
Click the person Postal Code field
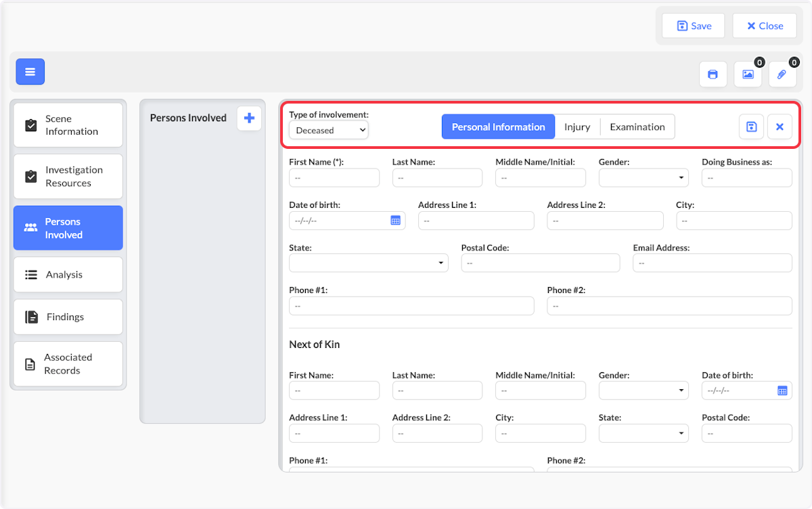point(541,263)
